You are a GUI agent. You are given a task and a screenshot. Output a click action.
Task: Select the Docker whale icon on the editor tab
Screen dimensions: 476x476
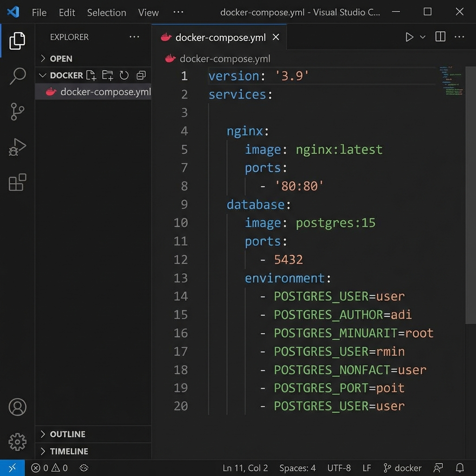[166, 37]
